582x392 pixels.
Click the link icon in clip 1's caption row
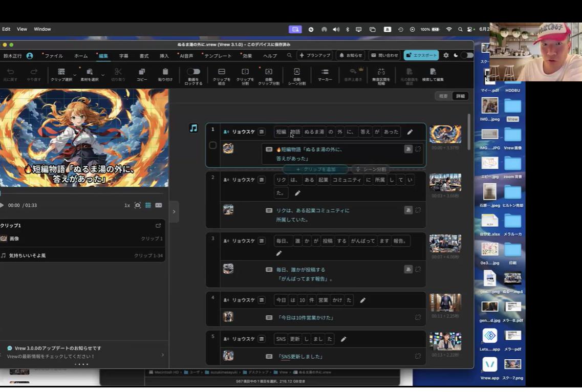point(418,149)
